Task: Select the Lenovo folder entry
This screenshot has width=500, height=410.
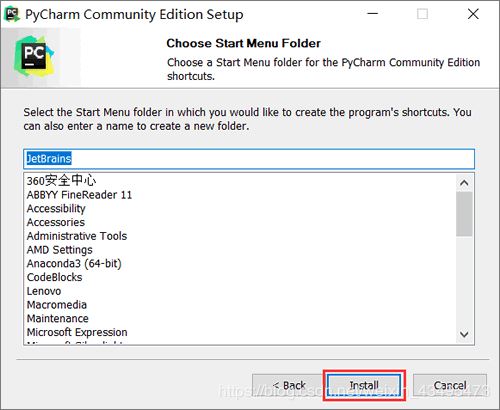Action: pos(44,291)
